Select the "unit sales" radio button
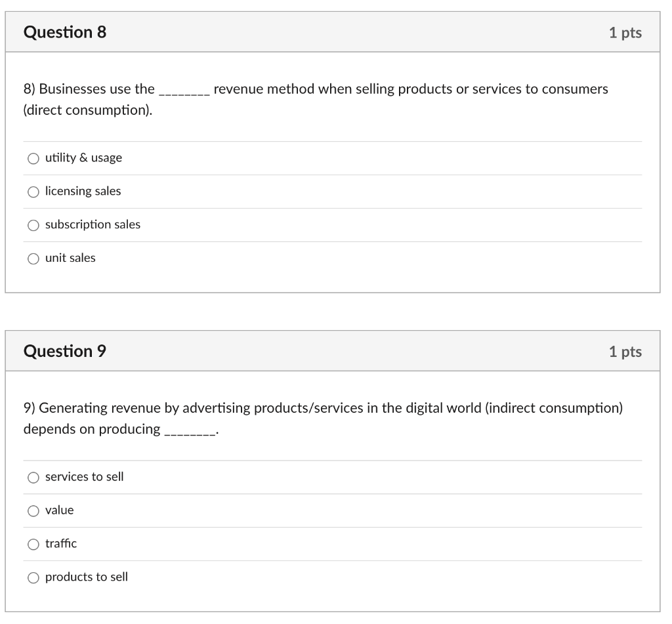Image resolution: width=672 pixels, height=624 pixels. click(x=33, y=258)
